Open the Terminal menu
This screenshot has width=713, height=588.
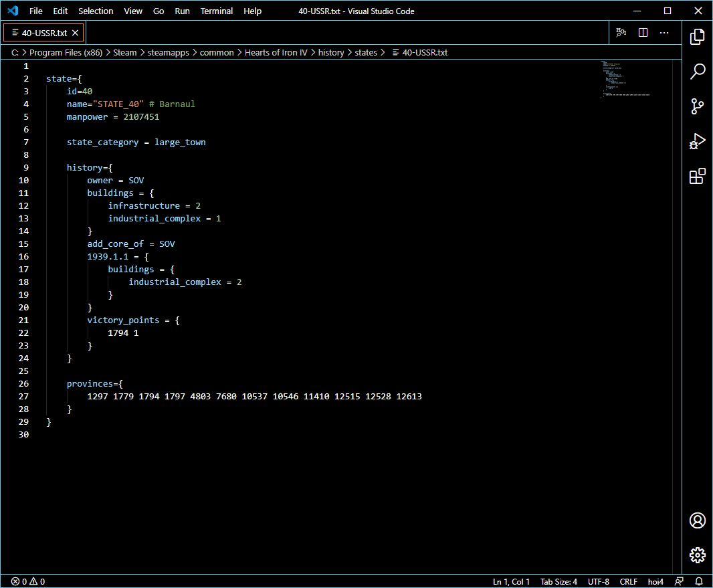217,11
